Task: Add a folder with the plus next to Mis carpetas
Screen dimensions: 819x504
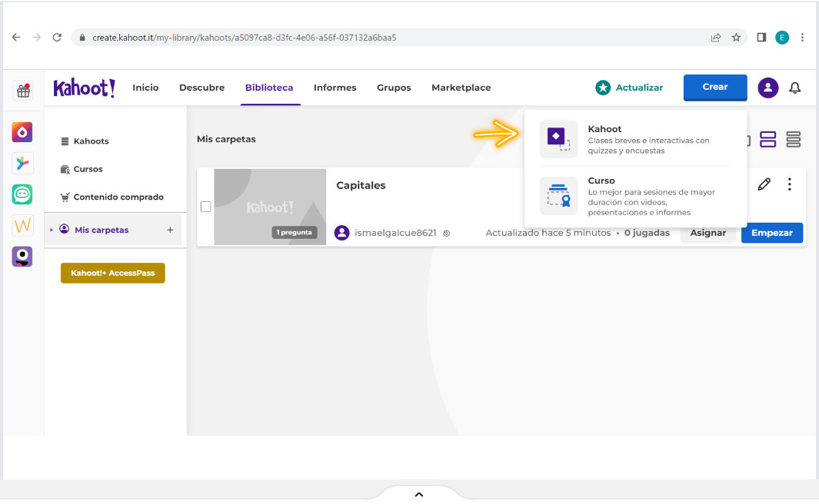Action: (170, 230)
